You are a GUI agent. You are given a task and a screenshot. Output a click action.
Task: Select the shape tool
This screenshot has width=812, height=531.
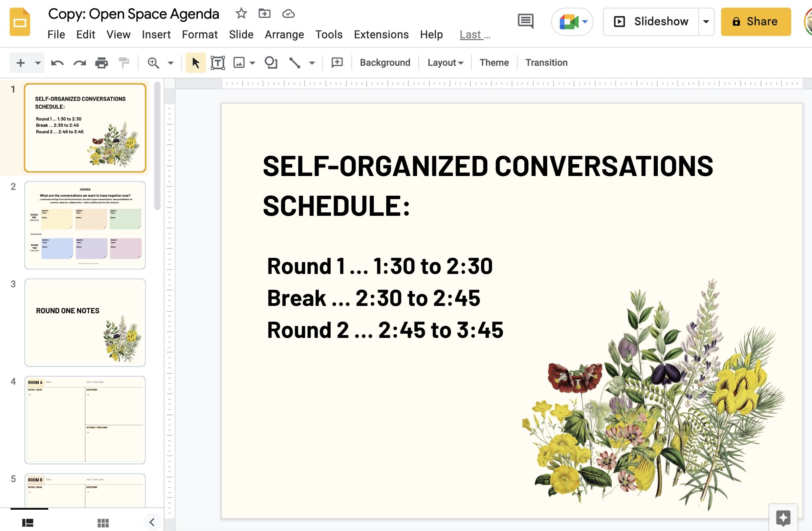[x=271, y=63]
